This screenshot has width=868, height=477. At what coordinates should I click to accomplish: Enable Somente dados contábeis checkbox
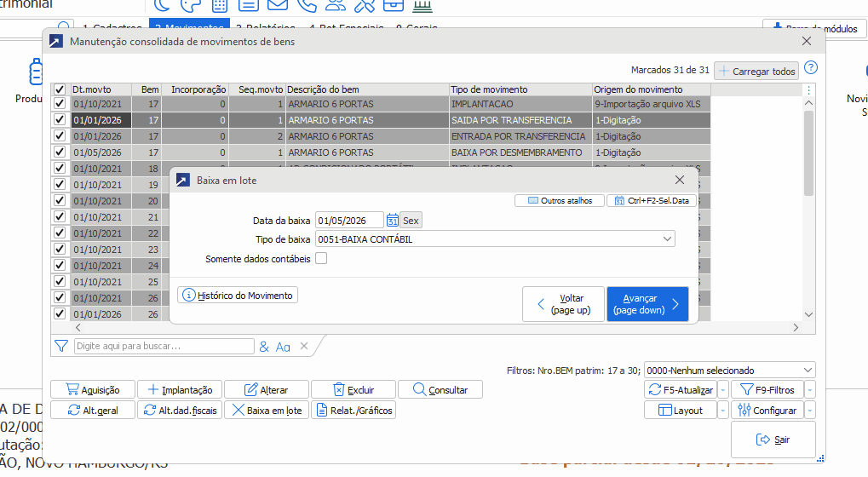click(x=321, y=258)
